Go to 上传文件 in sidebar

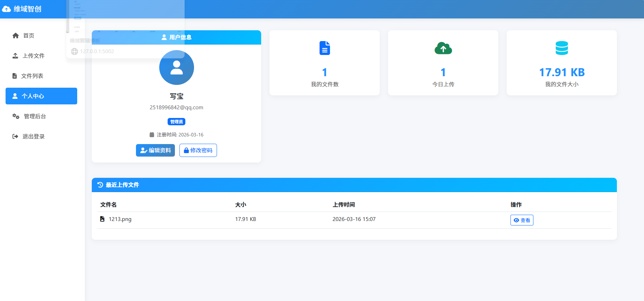coord(41,56)
